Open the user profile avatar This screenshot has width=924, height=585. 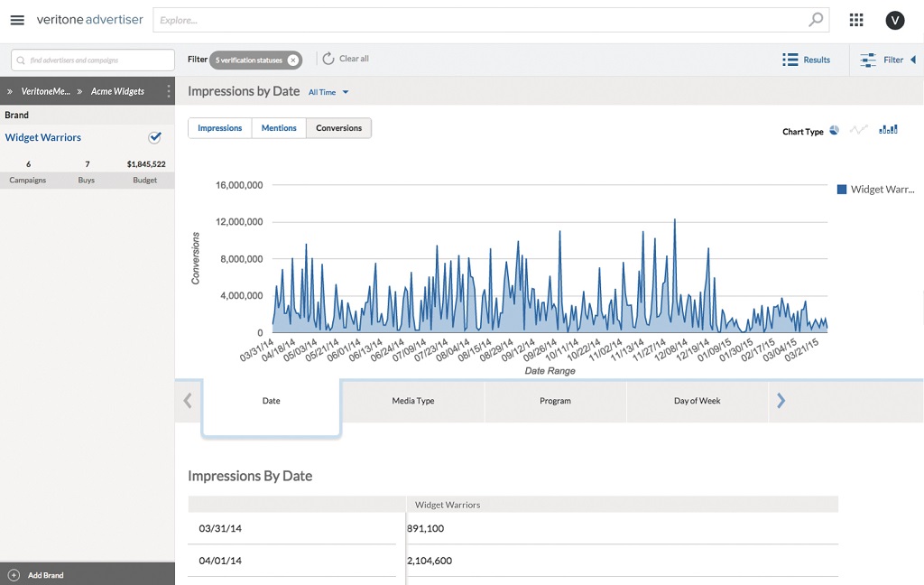(x=894, y=20)
